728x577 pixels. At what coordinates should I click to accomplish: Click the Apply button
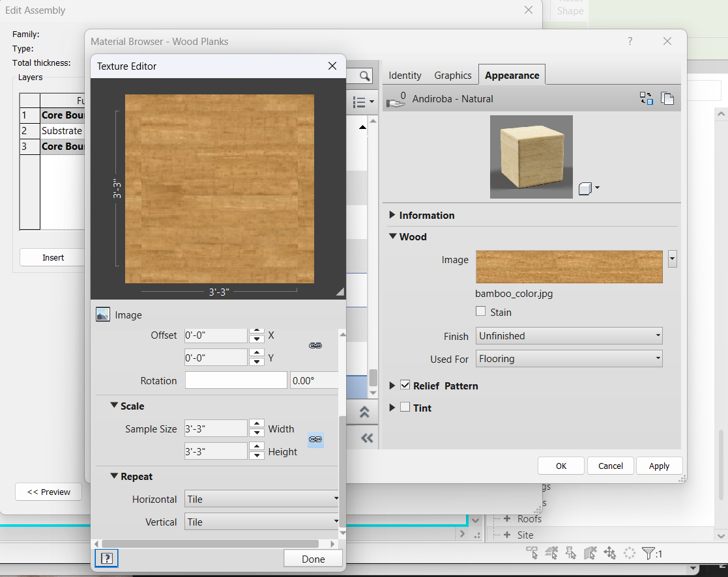pyautogui.click(x=659, y=466)
